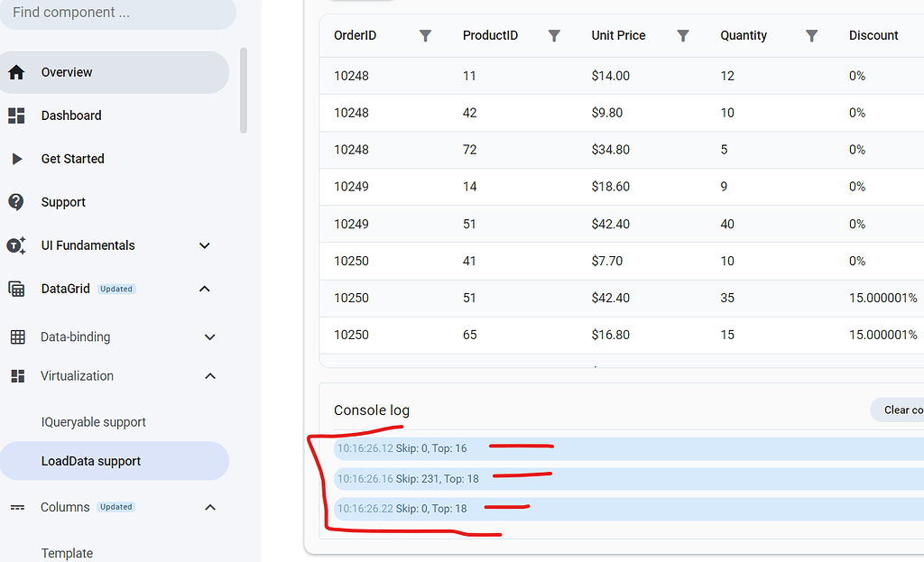Click the Dashboard grid icon

pyautogui.click(x=16, y=115)
